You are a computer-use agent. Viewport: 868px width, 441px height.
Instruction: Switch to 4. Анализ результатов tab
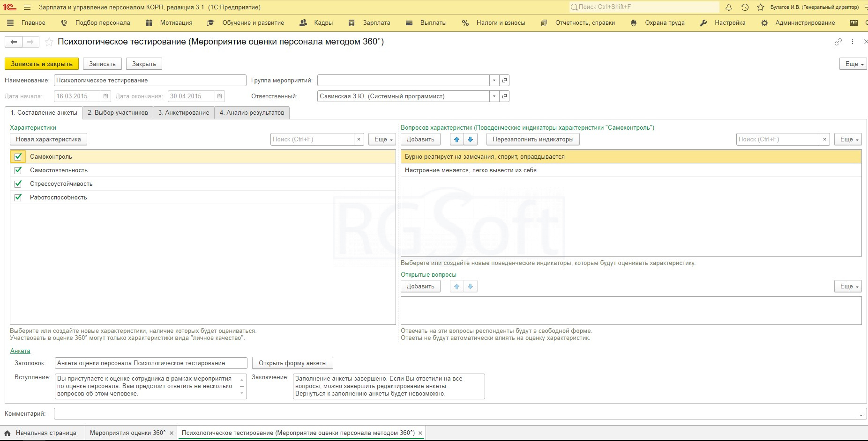point(252,113)
